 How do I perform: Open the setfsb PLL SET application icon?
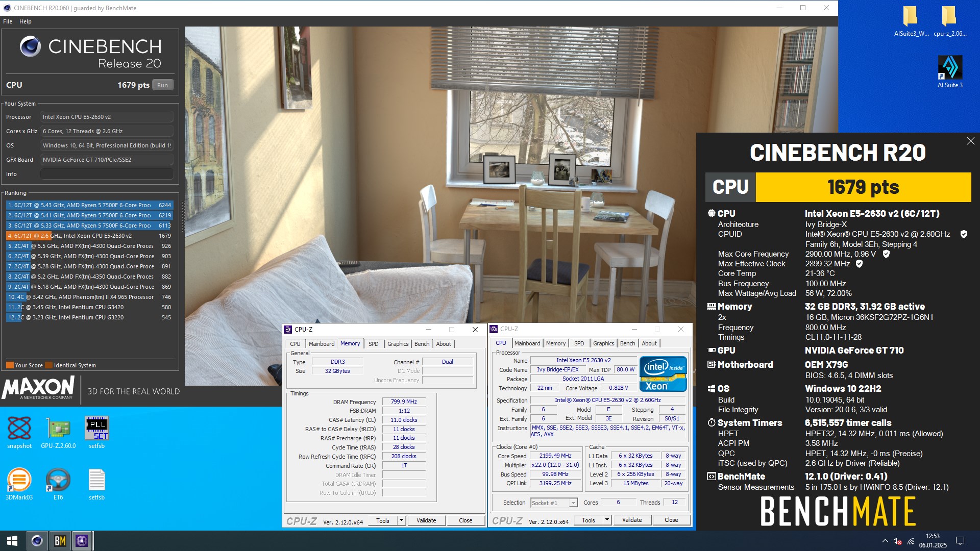tap(96, 433)
